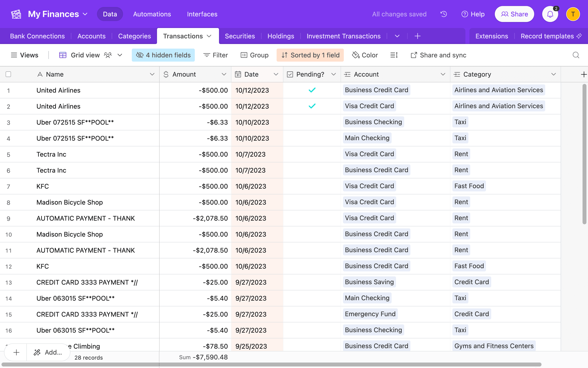Toggle Pending checkbox on the Uber row 3
The width and height of the screenshot is (588, 368).
tap(312, 122)
